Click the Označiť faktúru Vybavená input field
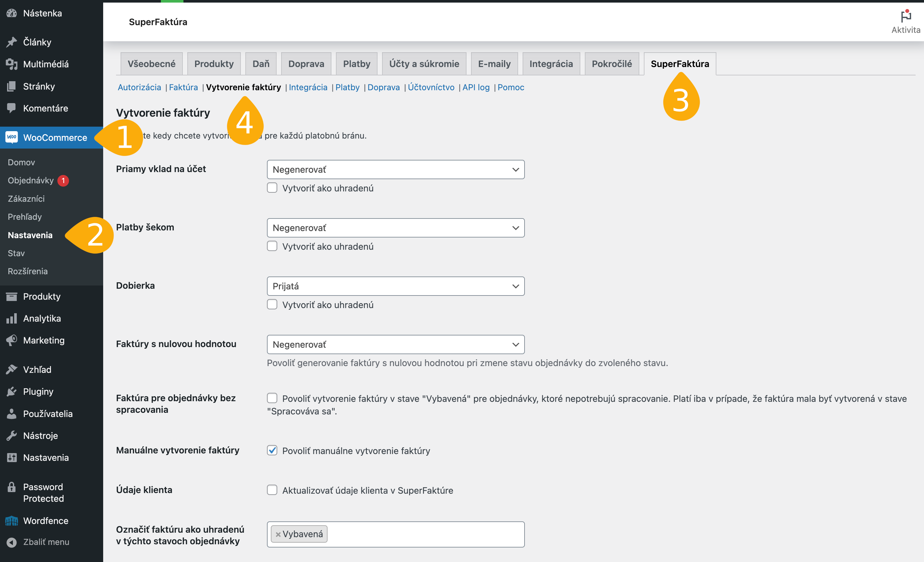924x562 pixels. 396,534
